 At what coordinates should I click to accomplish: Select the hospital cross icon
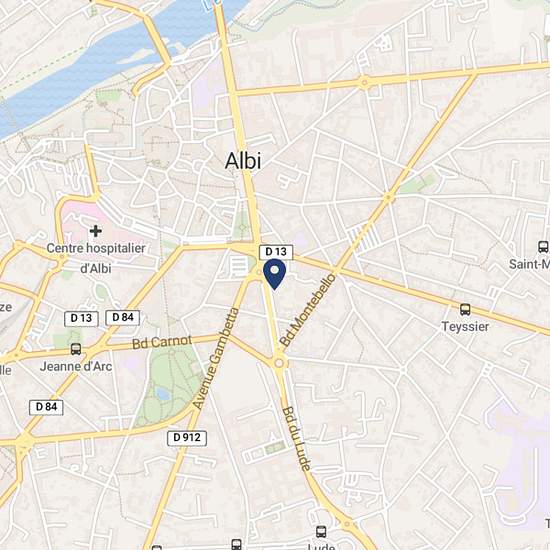(95, 231)
